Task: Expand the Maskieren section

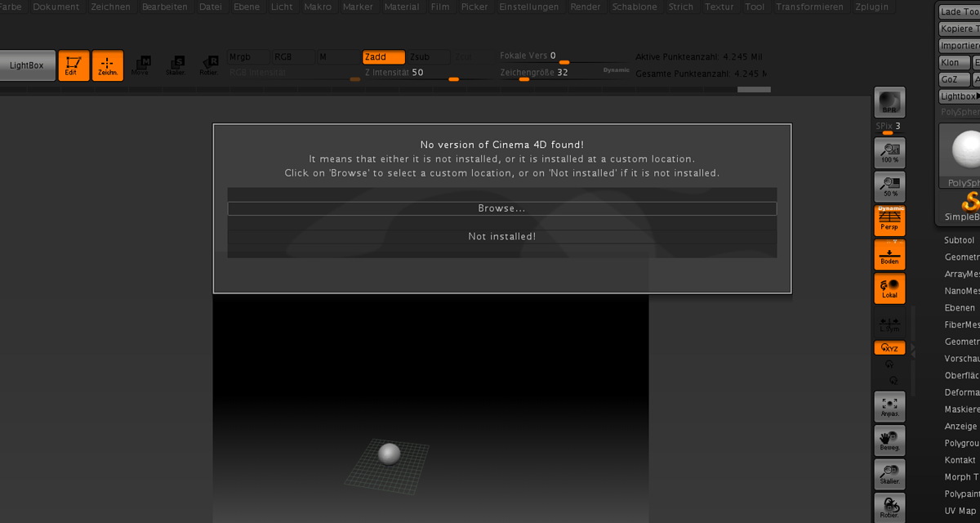Action: pyautogui.click(x=961, y=409)
